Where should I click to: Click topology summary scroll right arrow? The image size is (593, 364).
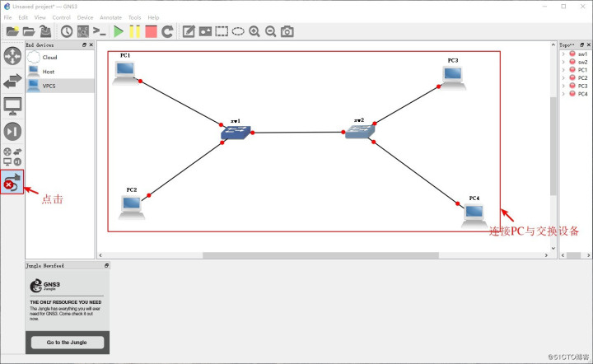(588, 255)
